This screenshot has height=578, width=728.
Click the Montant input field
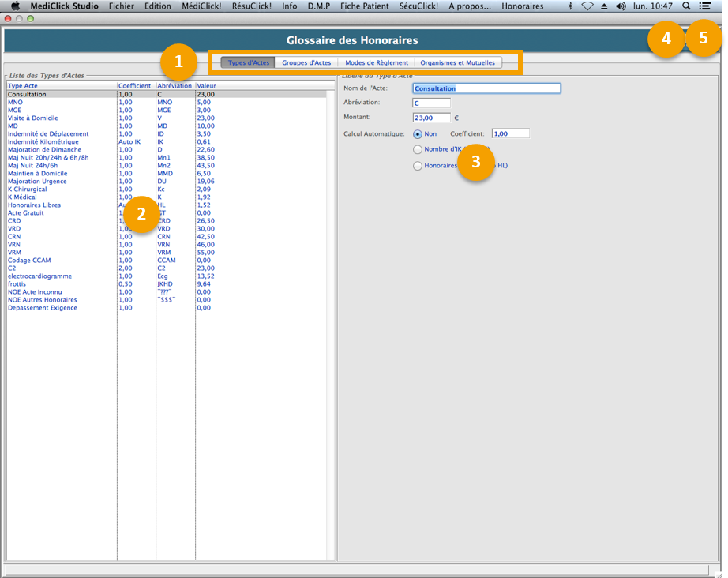431,118
